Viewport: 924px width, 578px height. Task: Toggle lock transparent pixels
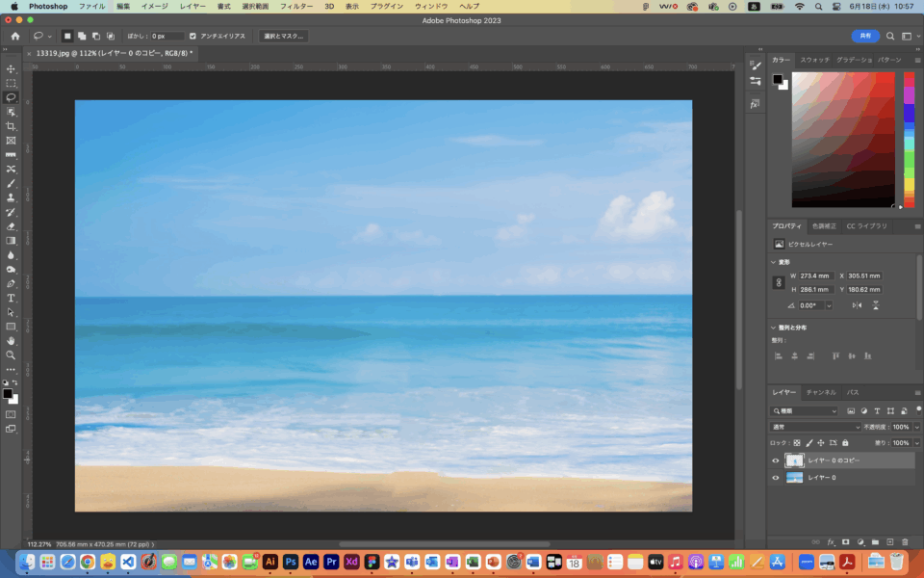(x=797, y=443)
